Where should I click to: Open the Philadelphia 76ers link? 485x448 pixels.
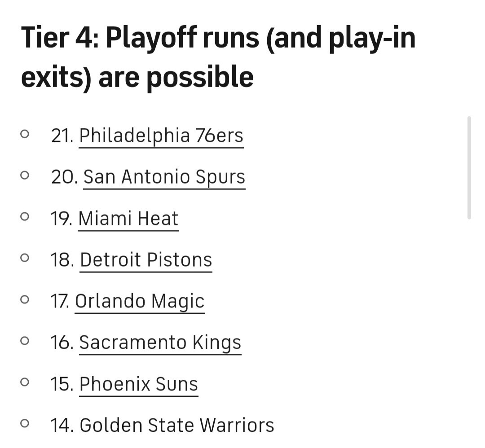pyautogui.click(x=161, y=136)
